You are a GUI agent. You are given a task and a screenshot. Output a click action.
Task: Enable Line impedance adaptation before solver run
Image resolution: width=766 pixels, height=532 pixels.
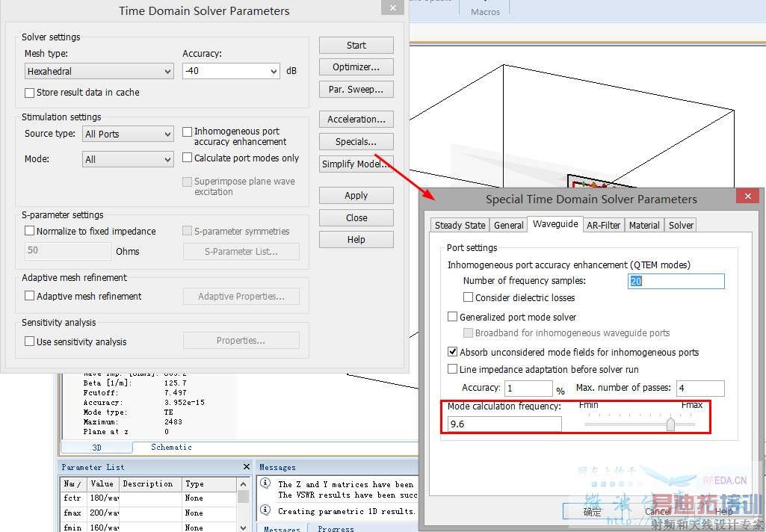[x=452, y=369]
